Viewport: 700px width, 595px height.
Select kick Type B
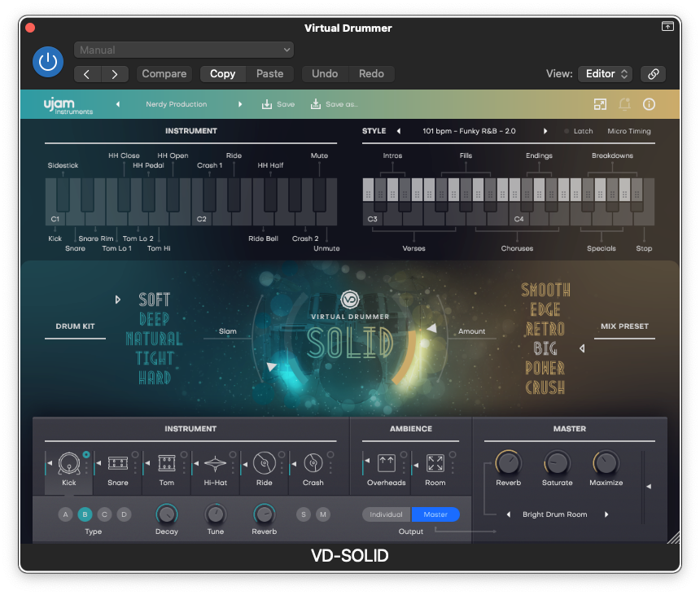coord(85,514)
